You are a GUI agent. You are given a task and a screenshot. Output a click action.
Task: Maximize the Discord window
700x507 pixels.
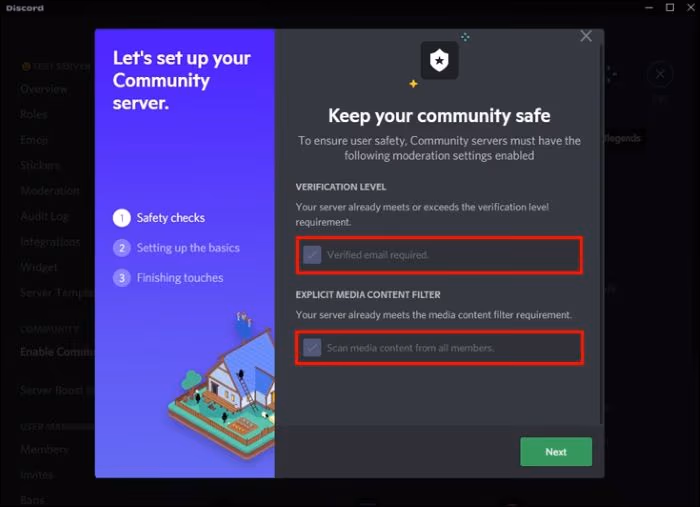click(x=670, y=8)
